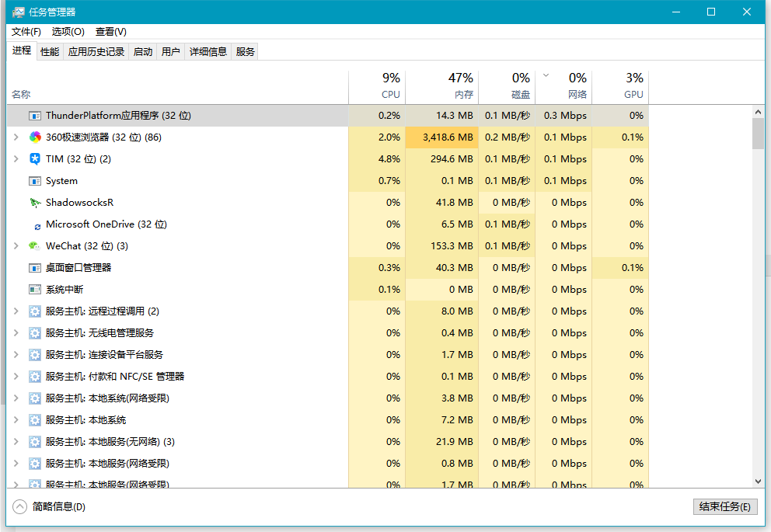The height and width of the screenshot is (532, 771).
Task: Click the 系统中断 process icon
Action: click(35, 290)
